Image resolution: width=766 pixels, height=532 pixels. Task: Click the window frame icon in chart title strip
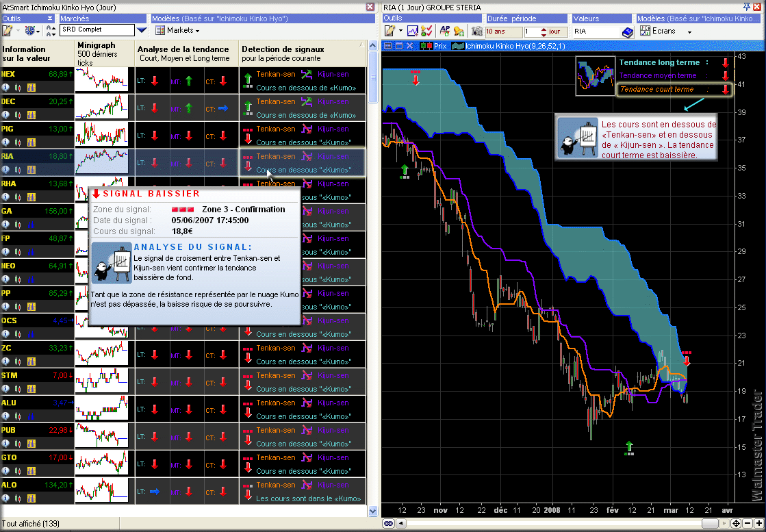398,46
